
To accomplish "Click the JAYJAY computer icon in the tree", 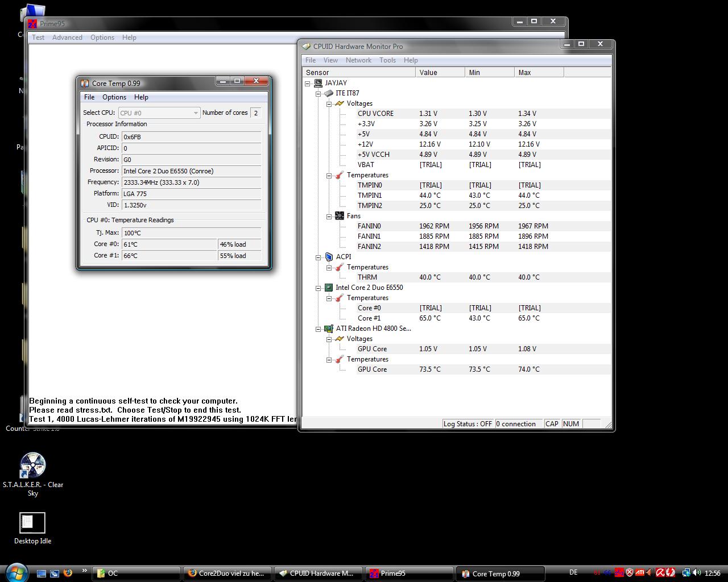I will [318, 83].
